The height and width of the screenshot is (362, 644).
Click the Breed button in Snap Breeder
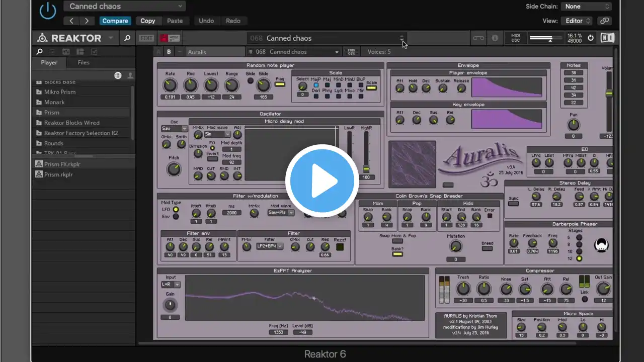tap(487, 249)
